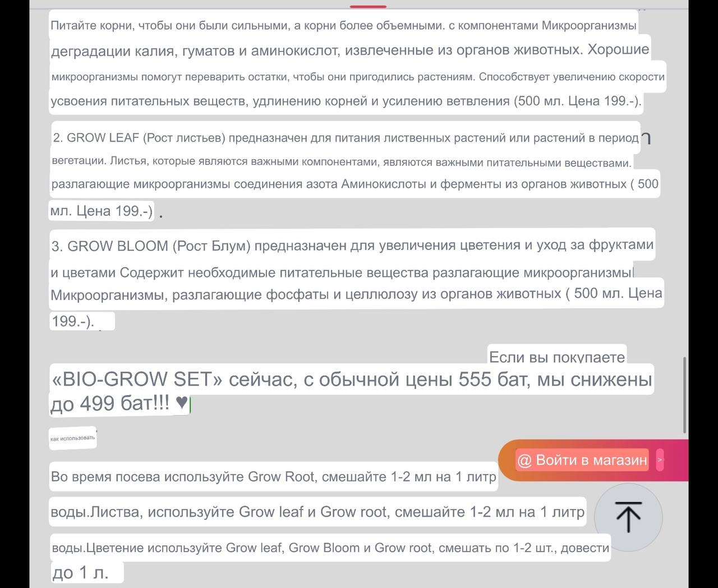Click the small chevron beside Войти в магазин

[660, 460]
